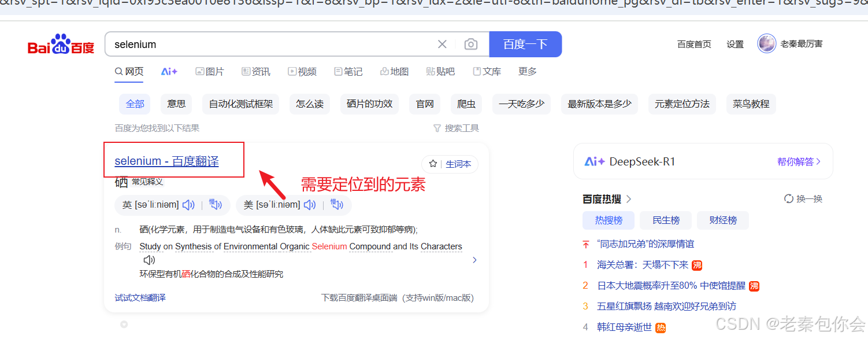Select the 自动化测试框架 filter chip
Screen dimensions: 868x339
pyautogui.click(x=241, y=104)
